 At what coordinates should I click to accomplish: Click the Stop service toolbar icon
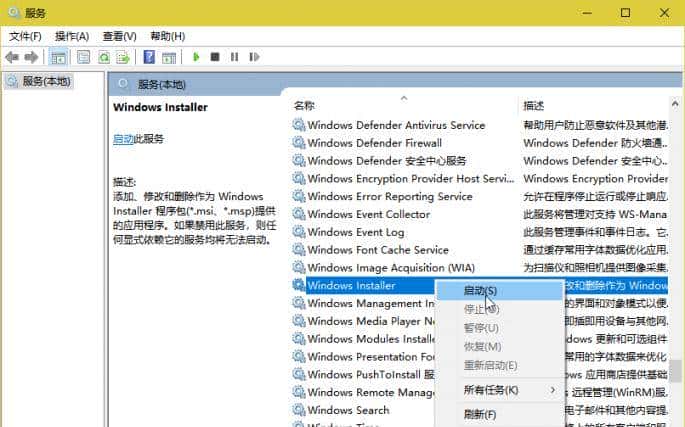[x=215, y=56]
